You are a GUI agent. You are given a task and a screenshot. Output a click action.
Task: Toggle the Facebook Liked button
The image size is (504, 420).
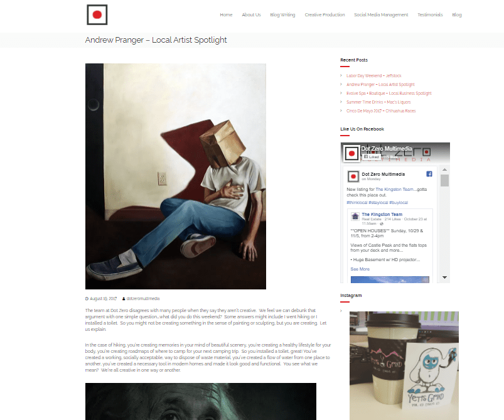[x=372, y=157]
